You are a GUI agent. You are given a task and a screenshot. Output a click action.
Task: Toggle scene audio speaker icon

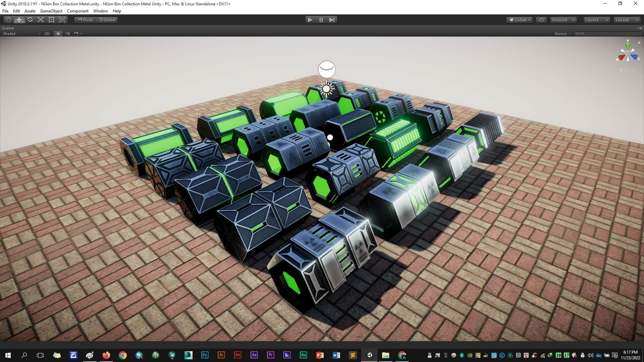pos(67,34)
